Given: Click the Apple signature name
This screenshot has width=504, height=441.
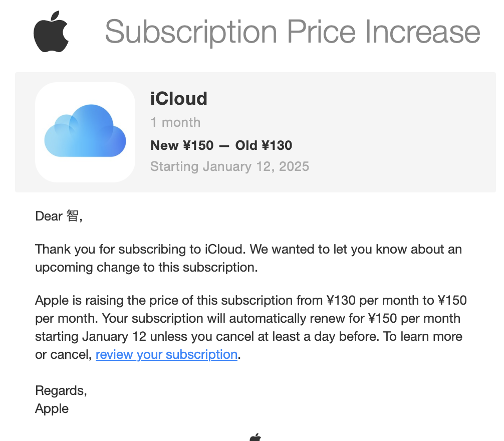Looking at the screenshot, I should [x=52, y=408].
